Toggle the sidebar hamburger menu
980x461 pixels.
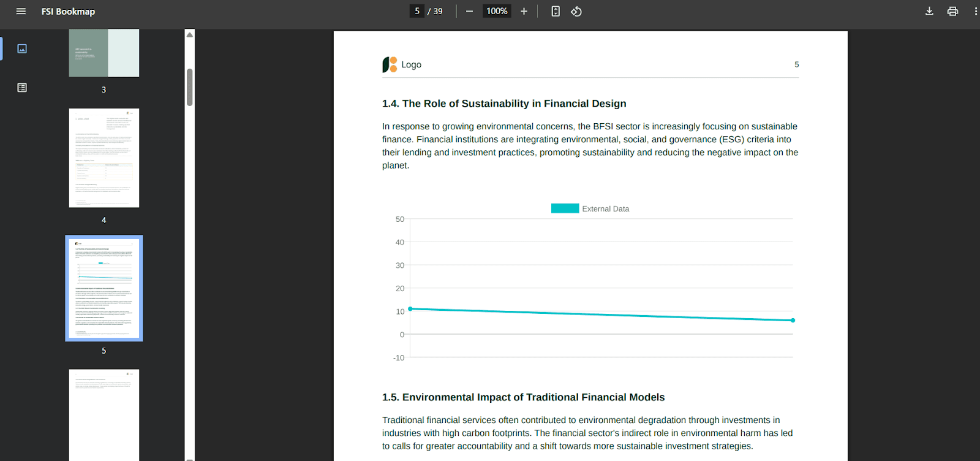21,11
